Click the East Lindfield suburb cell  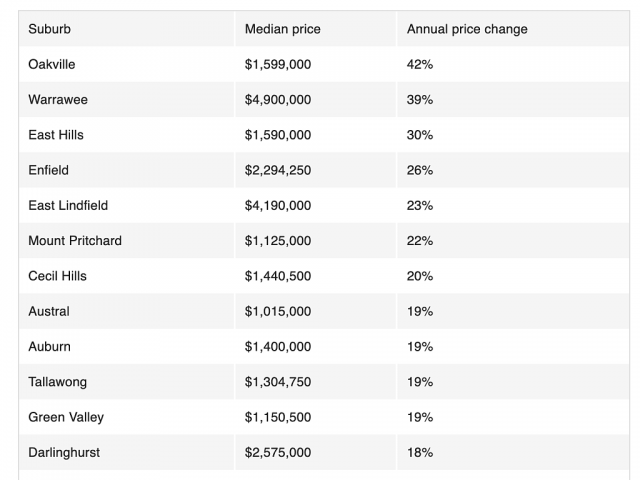(68, 205)
